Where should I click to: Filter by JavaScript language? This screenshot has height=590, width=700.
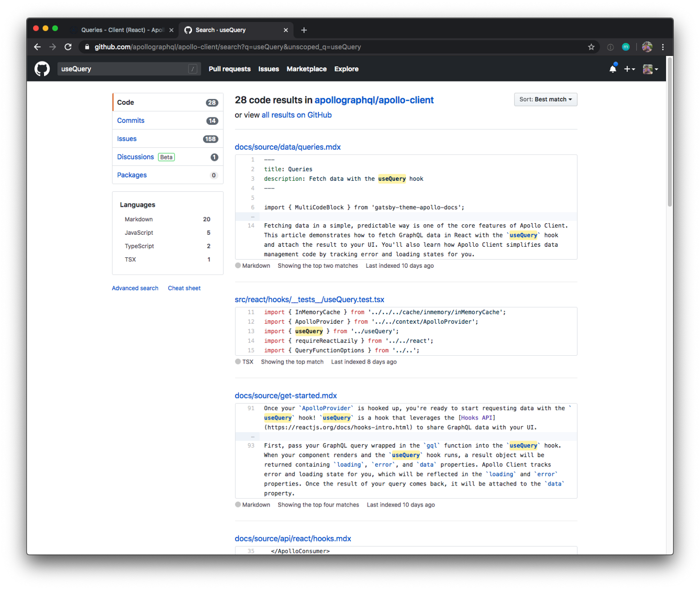click(x=167, y=233)
